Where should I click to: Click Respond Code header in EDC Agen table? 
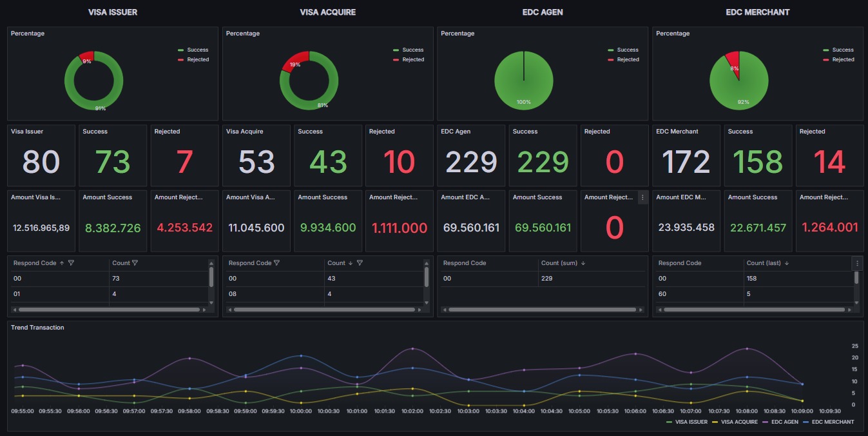tap(465, 263)
